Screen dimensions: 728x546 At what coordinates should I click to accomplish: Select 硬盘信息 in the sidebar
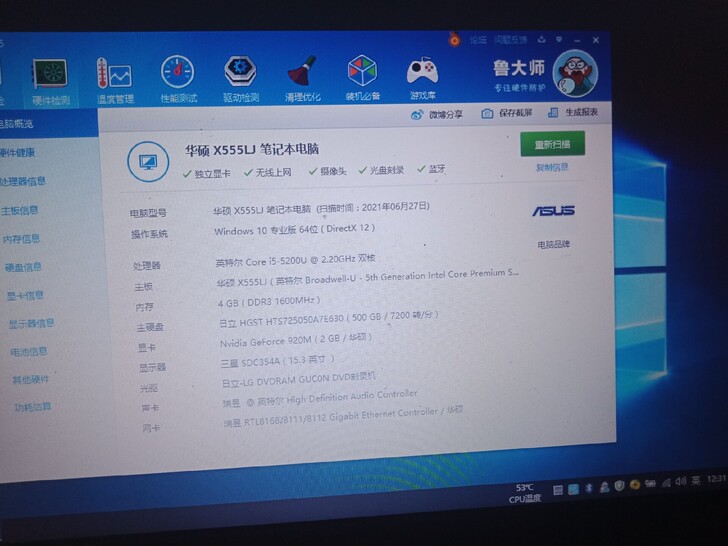point(23,267)
